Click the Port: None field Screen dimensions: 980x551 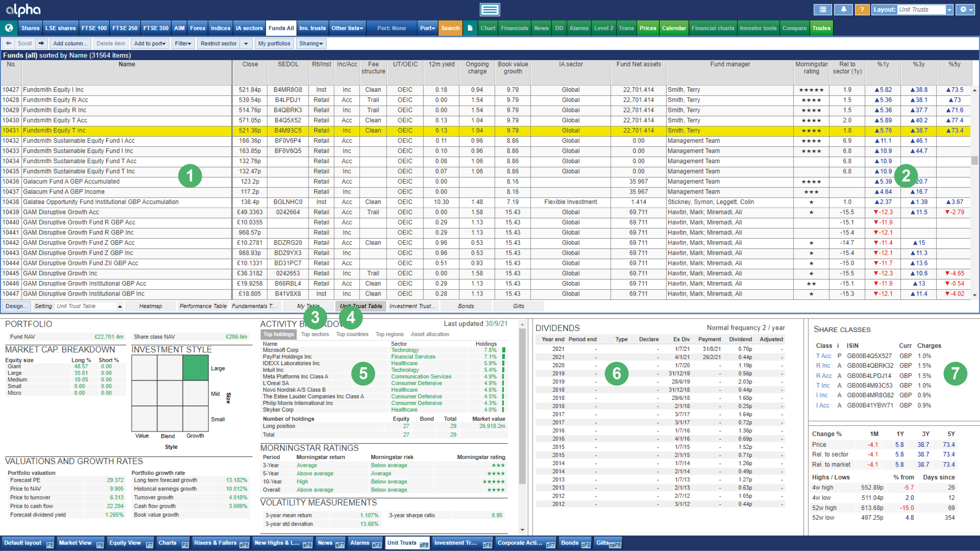391,28
